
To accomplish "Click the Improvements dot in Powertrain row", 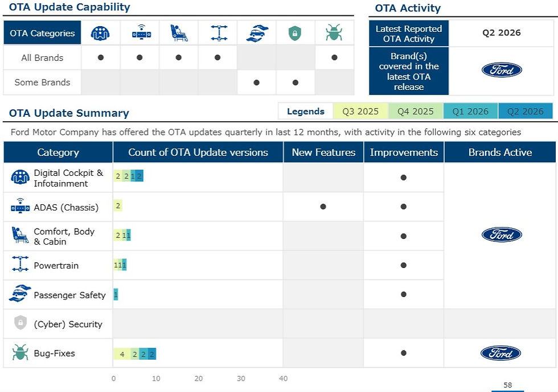I will click(404, 265).
